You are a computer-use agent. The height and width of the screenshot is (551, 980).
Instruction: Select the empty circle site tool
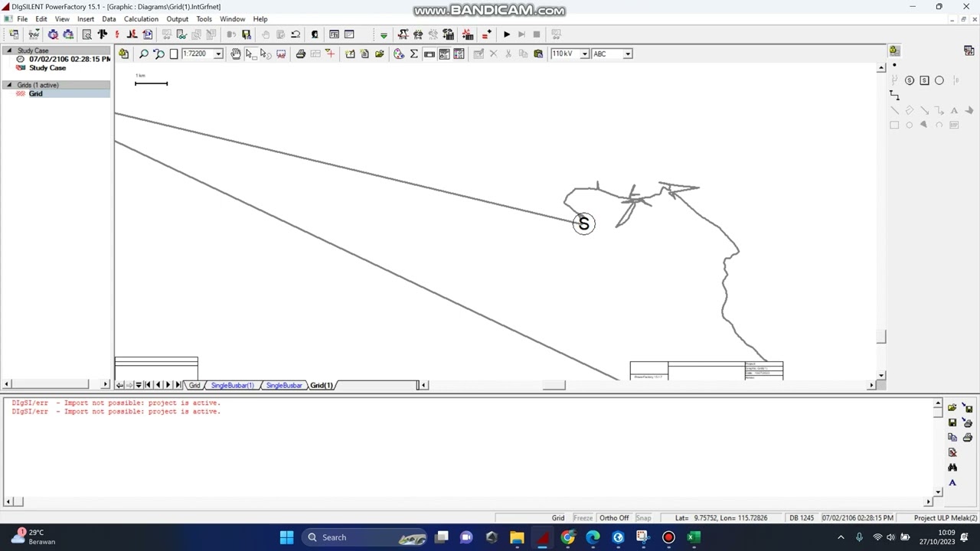click(939, 80)
